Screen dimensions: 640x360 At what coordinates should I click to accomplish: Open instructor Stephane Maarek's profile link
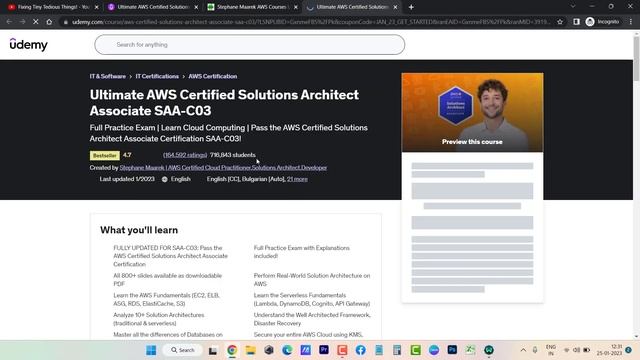[x=223, y=168]
